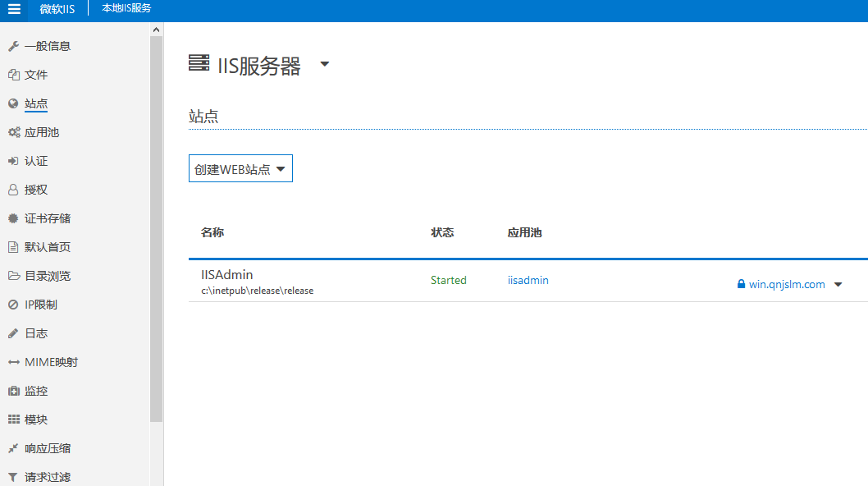Click the filter icon beside 请求过滤
This screenshot has height=486, width=868.
pyautogui.click(x=13, y=477)
